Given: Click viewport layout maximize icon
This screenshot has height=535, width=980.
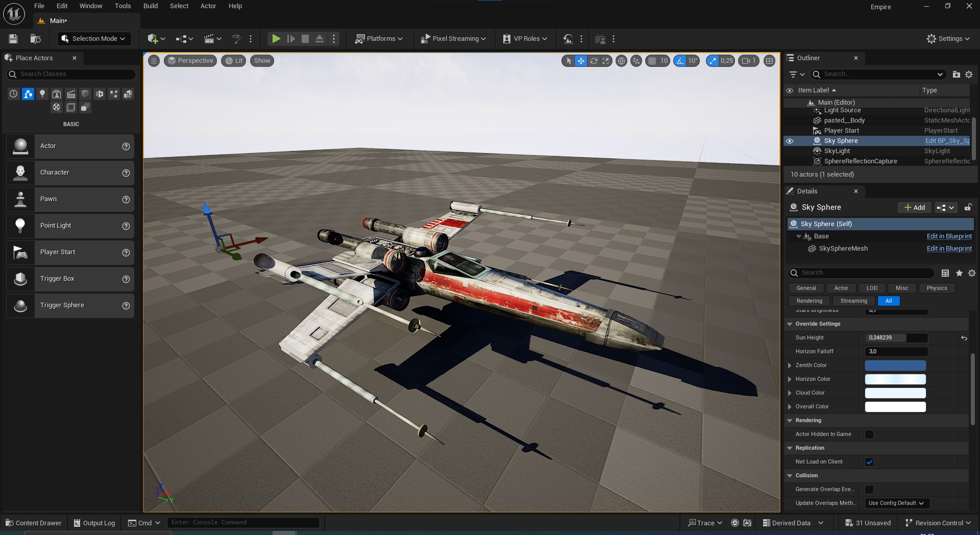Looking at the screenshot, I should [769, 61].
